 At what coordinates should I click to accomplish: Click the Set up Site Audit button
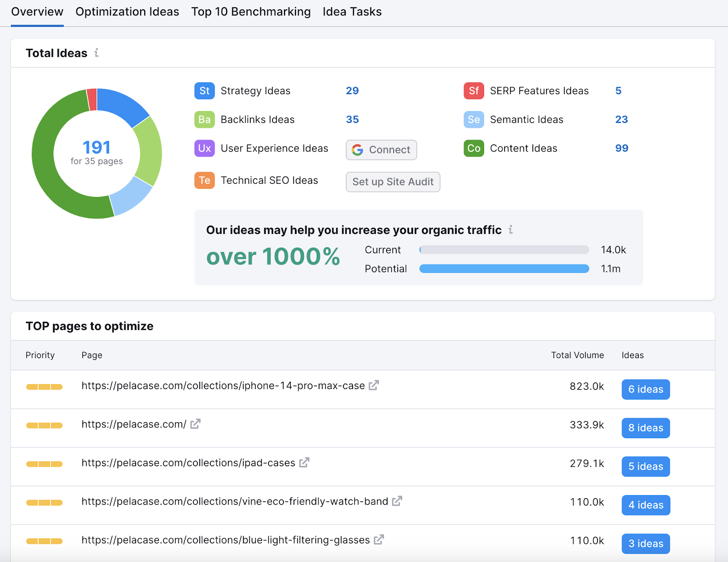point(393,182)
